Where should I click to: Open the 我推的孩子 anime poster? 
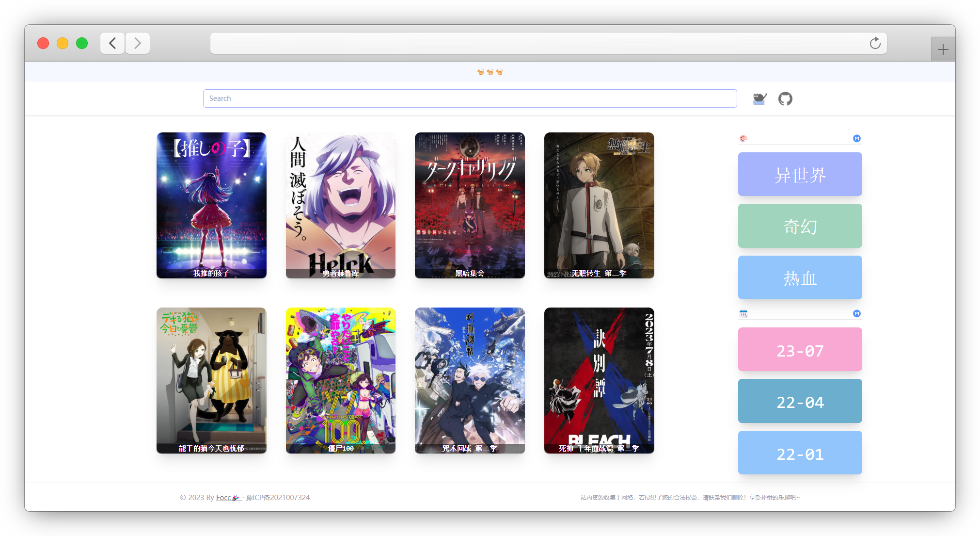pyautogui.click(x=211, y=205)
